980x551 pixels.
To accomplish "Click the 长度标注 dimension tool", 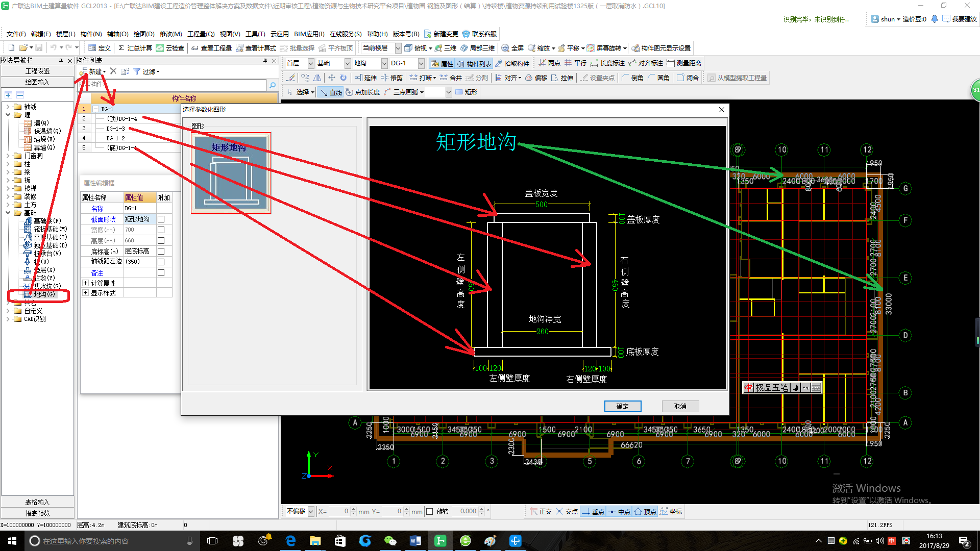I will (607, 63).
